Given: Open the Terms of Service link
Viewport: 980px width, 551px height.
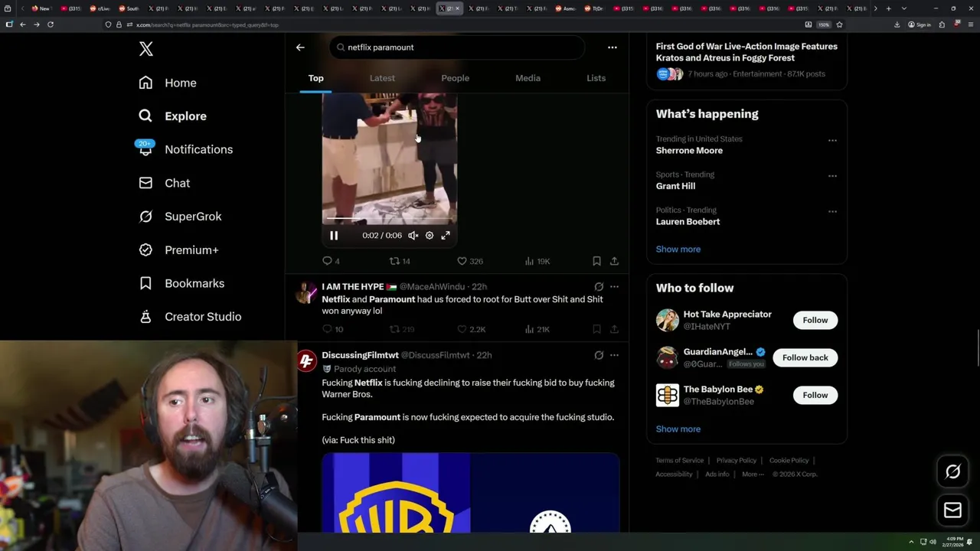Looking at the screenshot, I should tap(679, 461).
